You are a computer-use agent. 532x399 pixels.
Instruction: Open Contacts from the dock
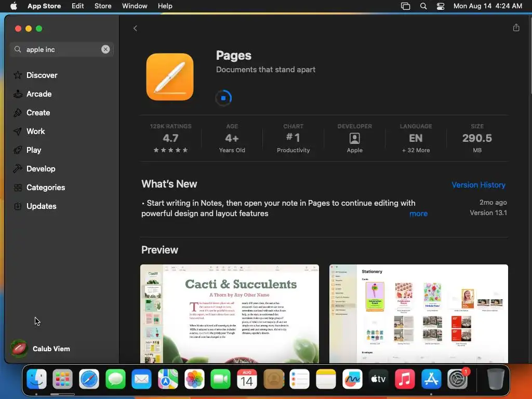(x=273, y=379)
